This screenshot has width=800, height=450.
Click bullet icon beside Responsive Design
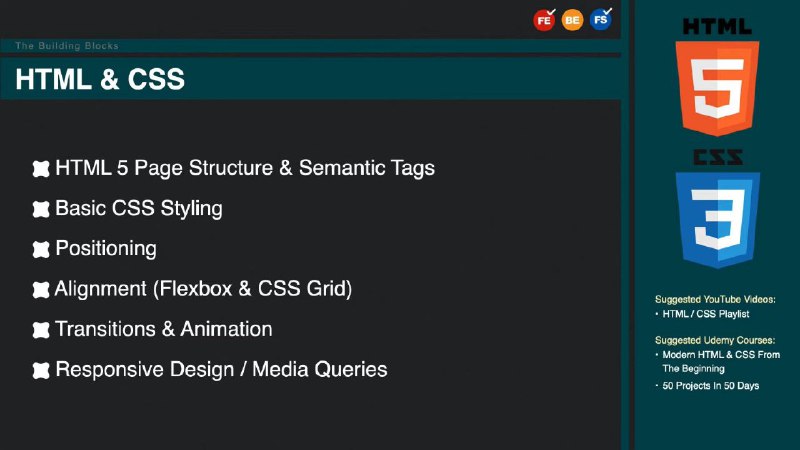pos(41,370)
